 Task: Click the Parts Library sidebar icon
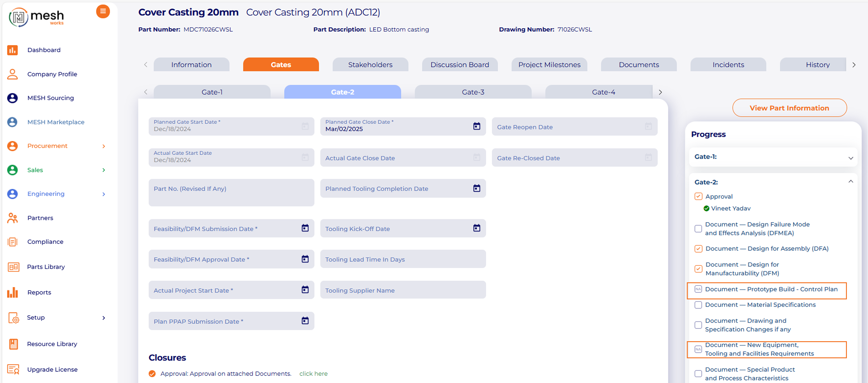13,267
